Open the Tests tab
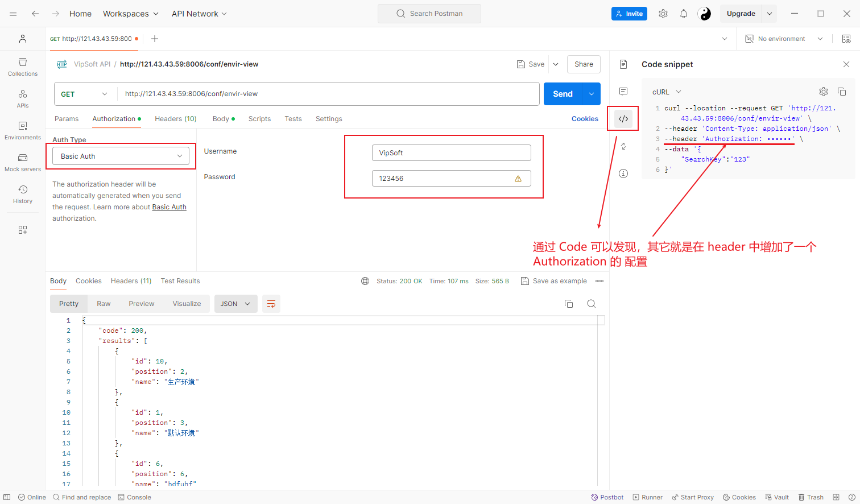Screen dimensions: 860x504 point(293,119)
